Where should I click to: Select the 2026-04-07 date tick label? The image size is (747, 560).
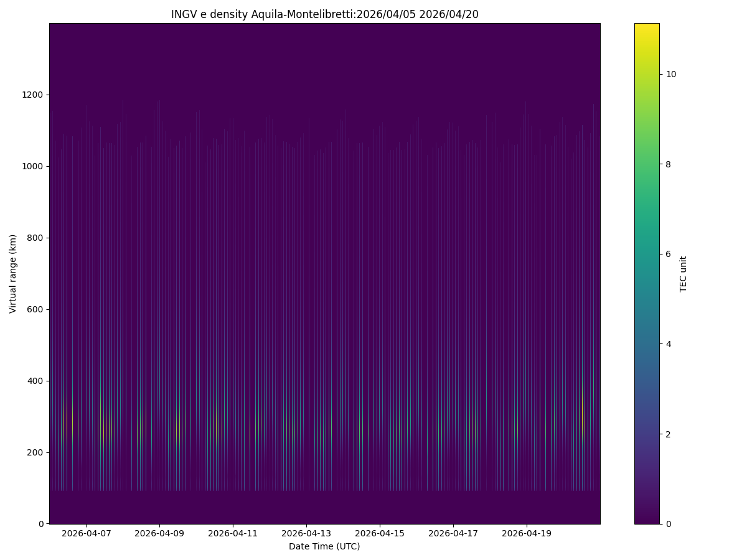point(86,533)
